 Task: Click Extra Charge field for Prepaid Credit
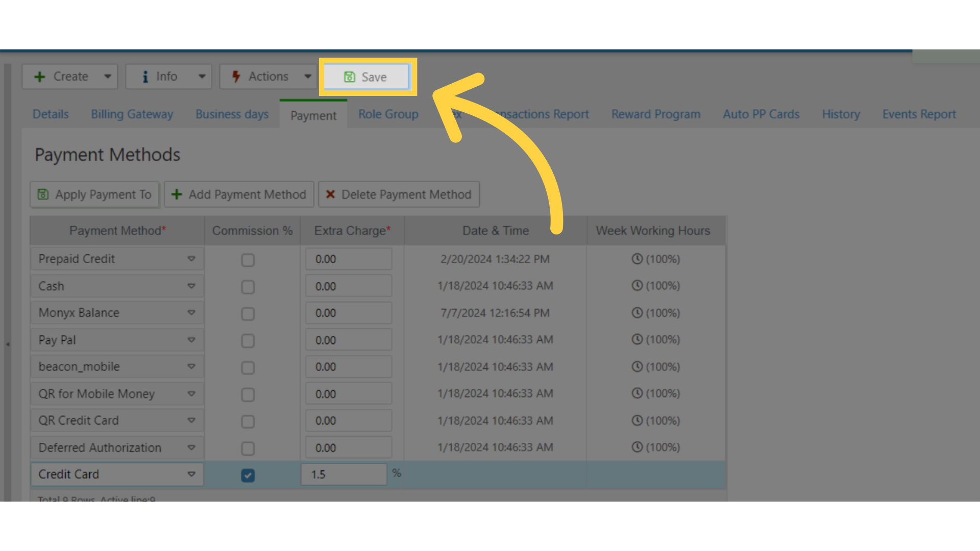point(349,259)
